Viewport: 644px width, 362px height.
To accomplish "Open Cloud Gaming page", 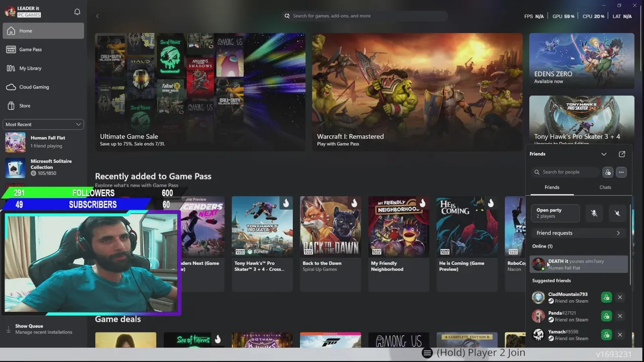I will (43, 87).
